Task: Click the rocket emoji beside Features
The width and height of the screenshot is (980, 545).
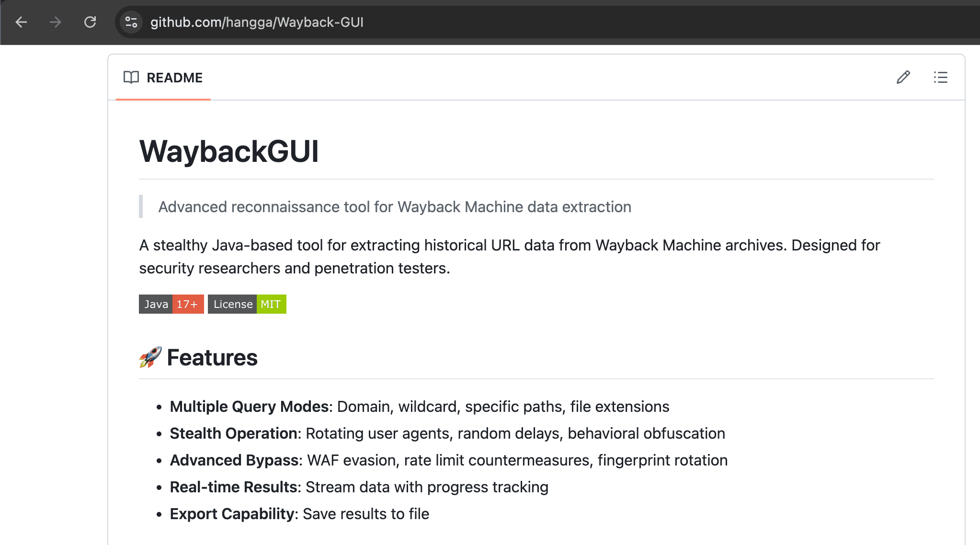Action: click(150, 357)
